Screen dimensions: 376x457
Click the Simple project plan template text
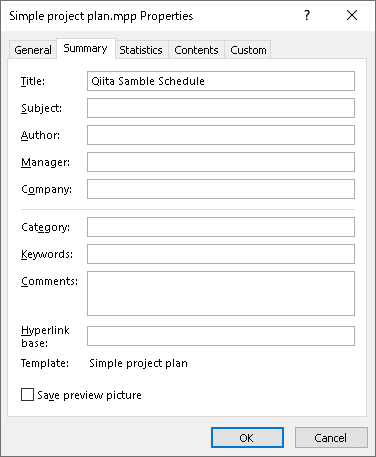(138, 363)
